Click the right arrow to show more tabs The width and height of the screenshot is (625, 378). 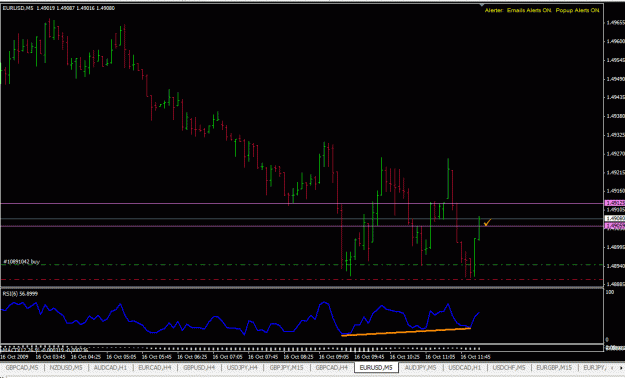click(621, 367)
